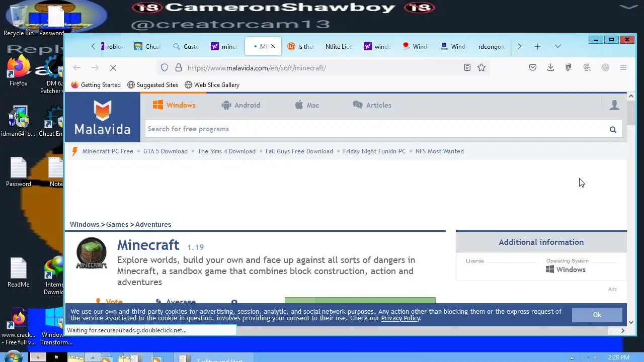Click the taskbar clock showing 2:28 PM
The height and width of the screenshot is (362, 644).
point(619,357)
